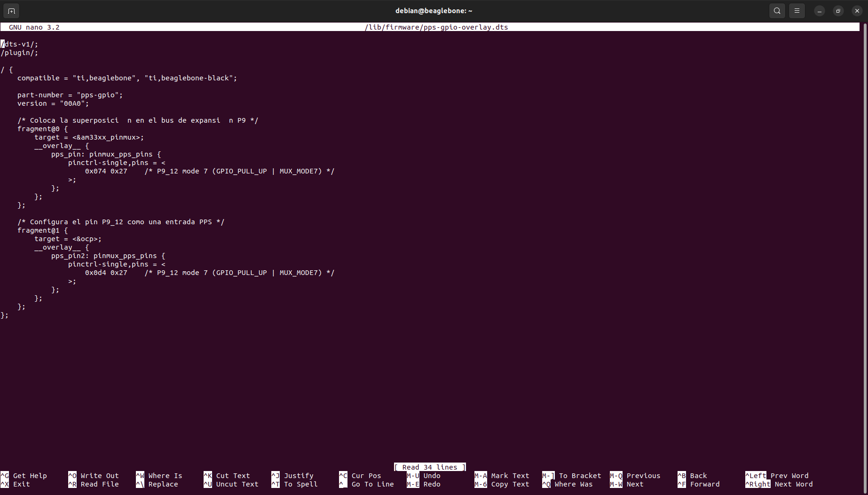Screen dimensions: 868x495
Task: Click the Uncut Text shortcut label
Action: pyautogui.click(x=237, y=484)
